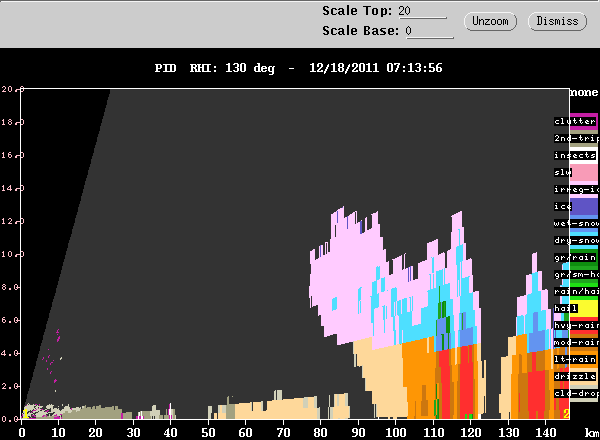Click the 'Scale Top:' label text

357,11
